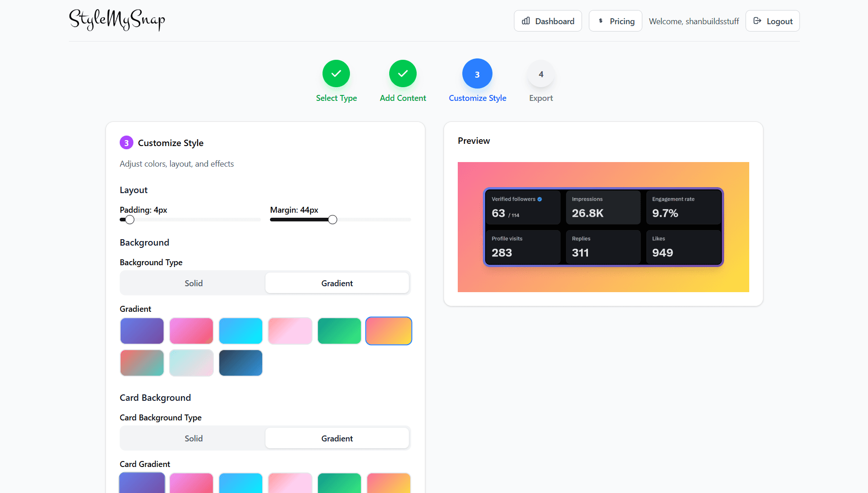Image resolution: width=868 pixels, height=493 pixels.
Task: Pick the pale pink background gradient swatch
Action: tap(290, 331)
